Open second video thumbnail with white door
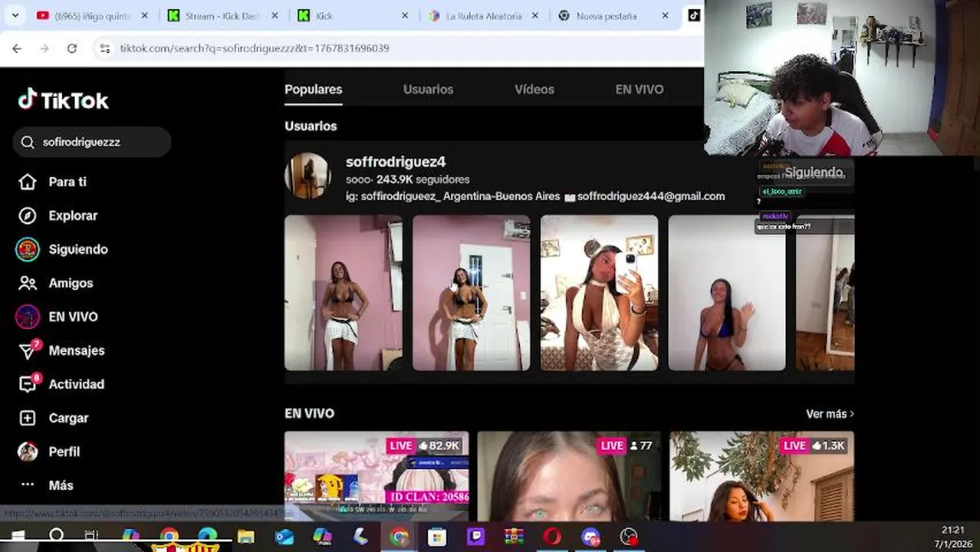 472,293
